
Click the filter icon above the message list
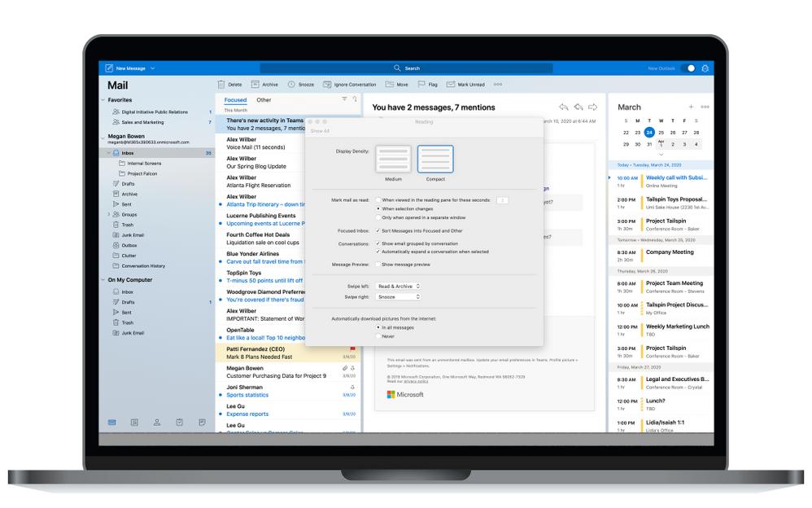coord(344,99)
